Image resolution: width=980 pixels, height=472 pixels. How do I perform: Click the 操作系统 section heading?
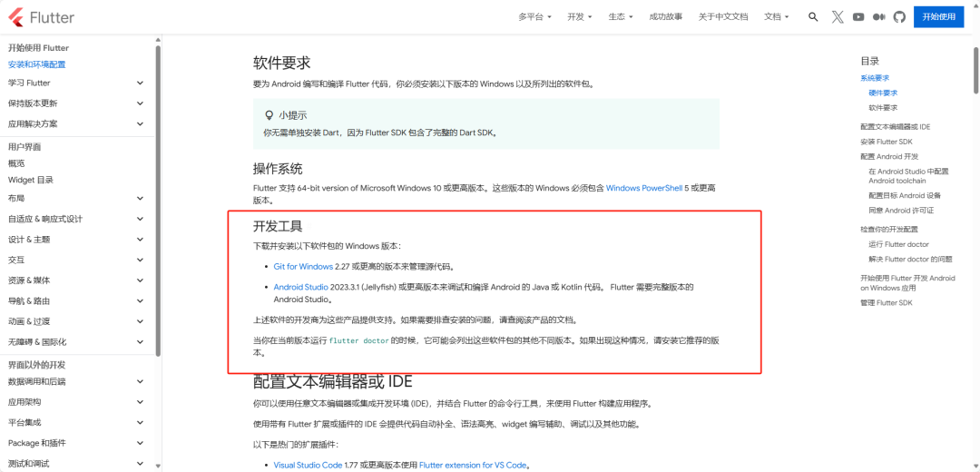(278, 169)
